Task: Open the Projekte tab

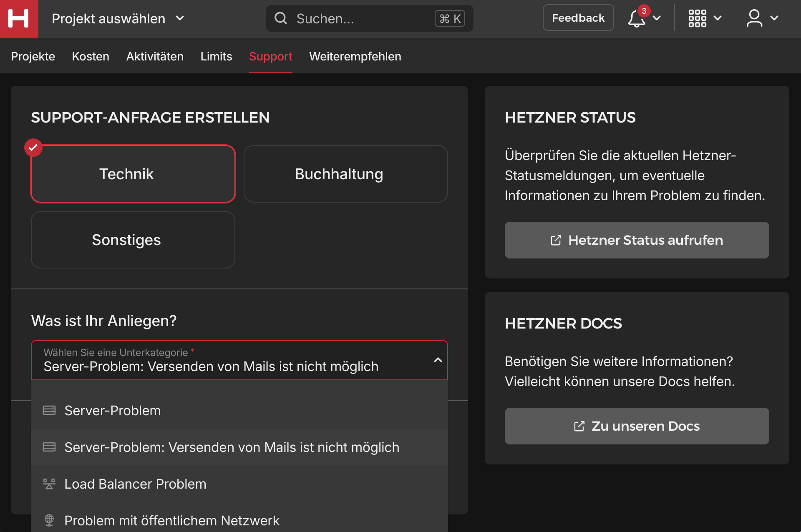Action: 33,56
